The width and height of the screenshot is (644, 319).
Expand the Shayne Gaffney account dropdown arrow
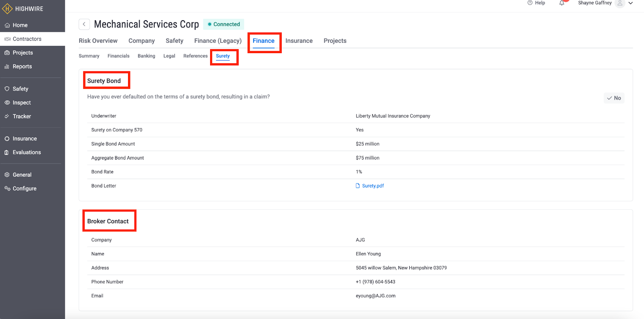coord(631,3)
